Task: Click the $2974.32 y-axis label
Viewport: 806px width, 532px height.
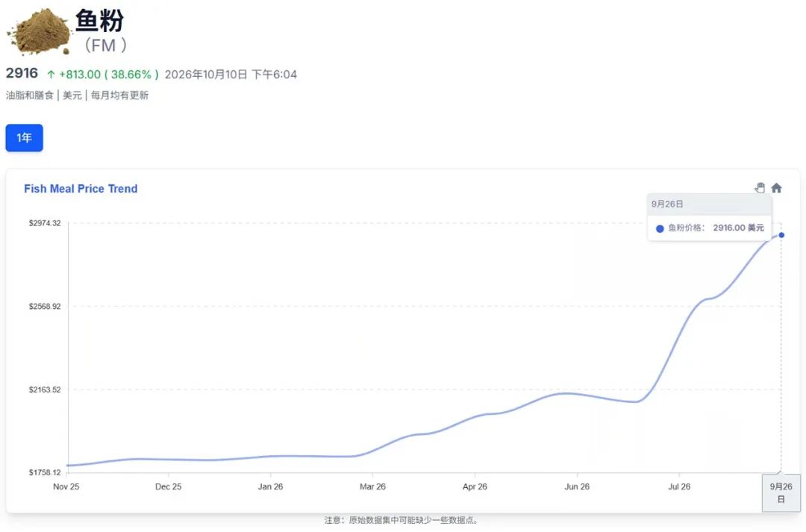Action: click(x=45, y=223)
